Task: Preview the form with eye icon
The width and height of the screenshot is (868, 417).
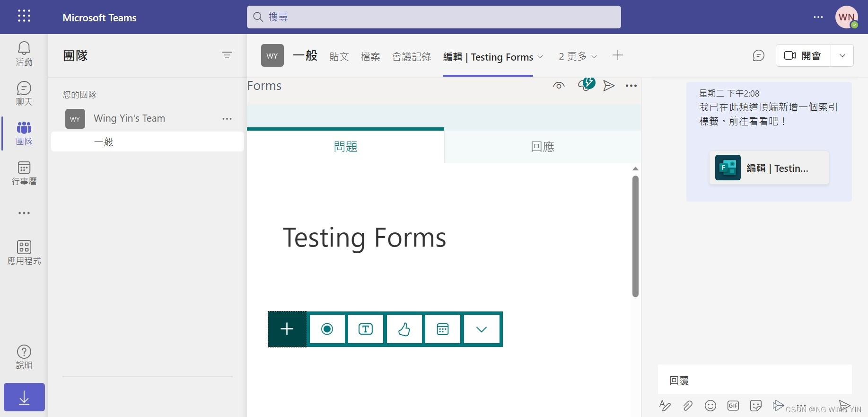Action: coord(559,86)
